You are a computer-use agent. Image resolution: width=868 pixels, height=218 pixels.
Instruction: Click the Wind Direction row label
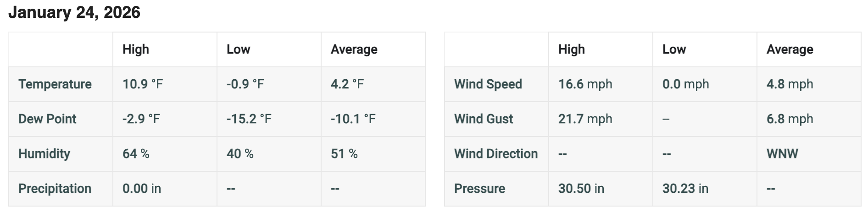496,154
